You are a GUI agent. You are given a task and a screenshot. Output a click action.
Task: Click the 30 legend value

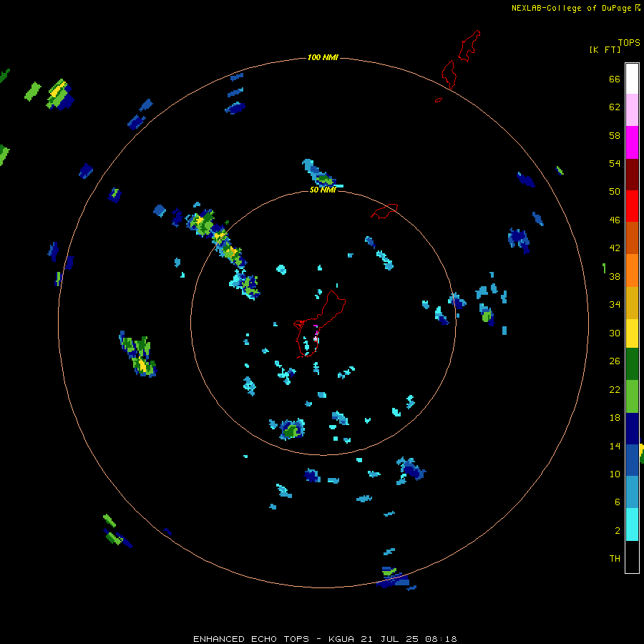[x=615, y=333]
